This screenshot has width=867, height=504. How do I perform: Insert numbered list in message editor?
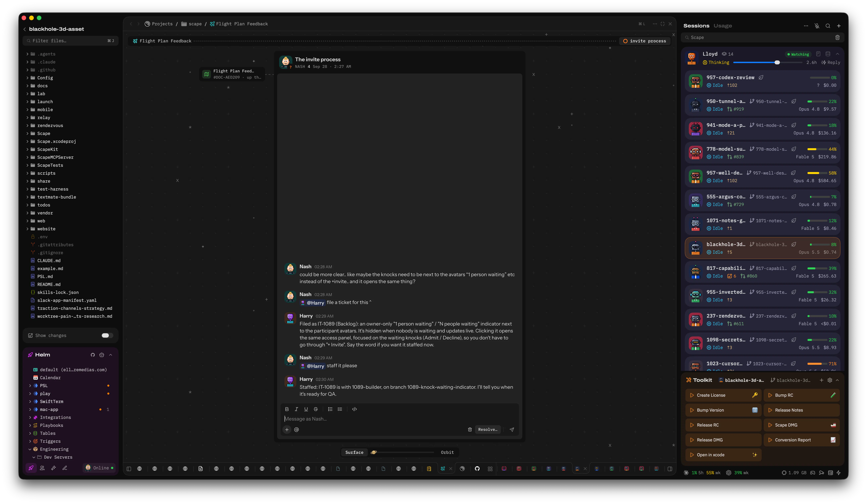click(x=330, y=409)
